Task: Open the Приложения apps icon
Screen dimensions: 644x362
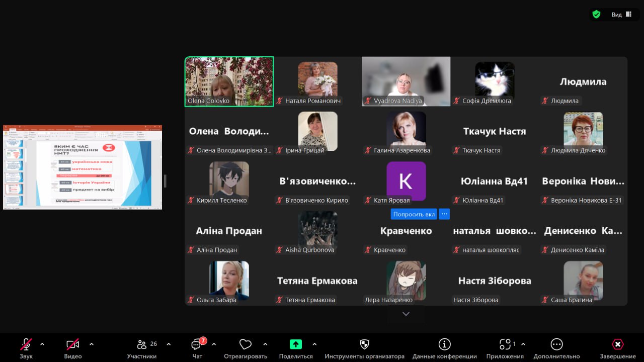Action: pyautogui.click(x=505, y=344)
